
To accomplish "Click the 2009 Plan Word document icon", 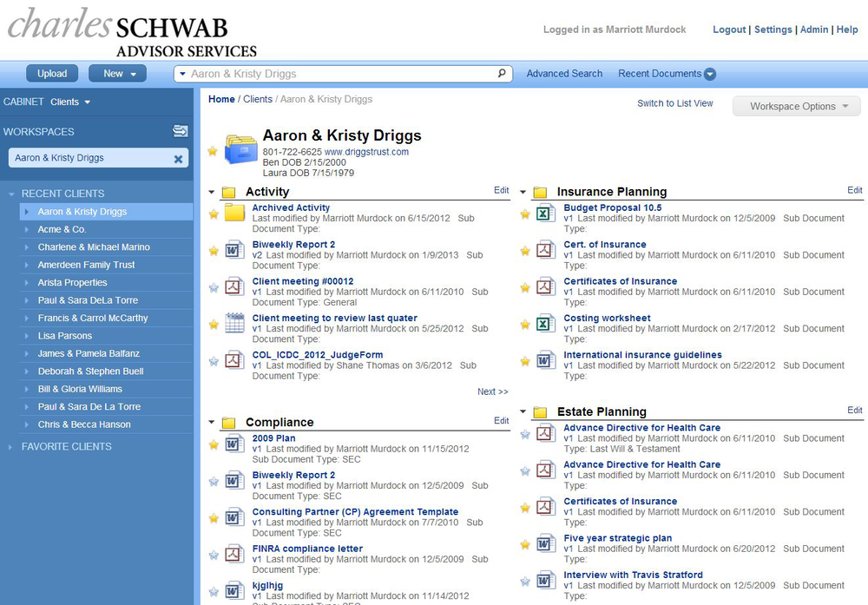I will (234, 444).
